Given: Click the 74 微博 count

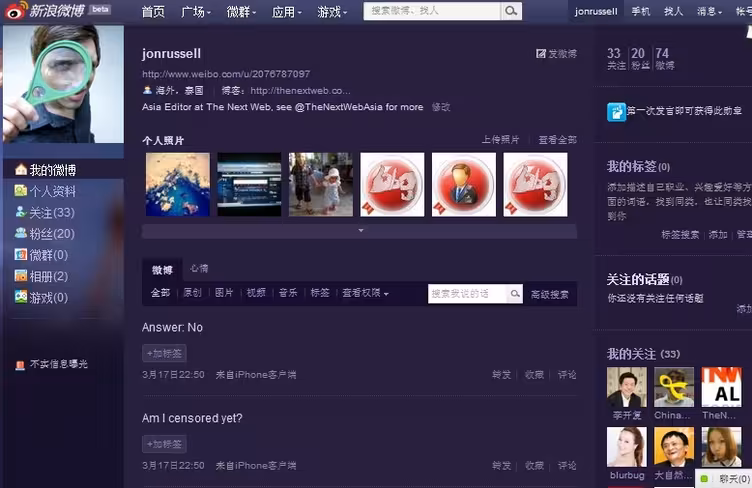Looking at the screenshot, I should 664,58.
